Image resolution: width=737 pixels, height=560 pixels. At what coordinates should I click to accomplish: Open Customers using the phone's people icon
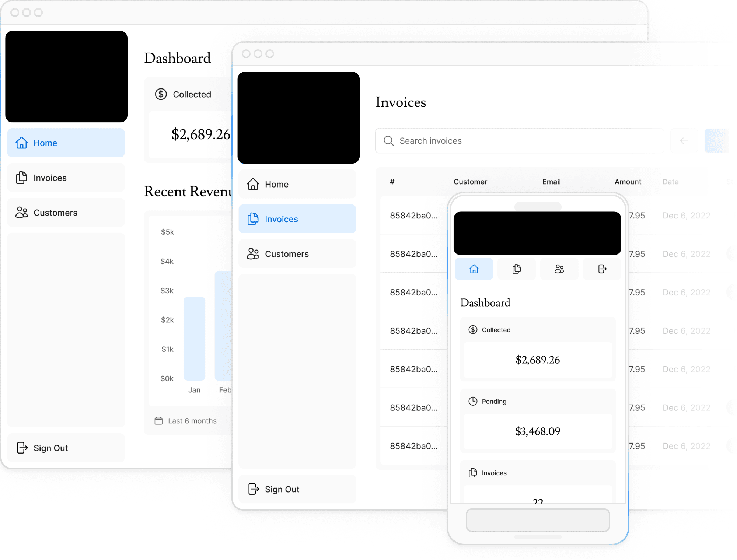pos(559,269)
